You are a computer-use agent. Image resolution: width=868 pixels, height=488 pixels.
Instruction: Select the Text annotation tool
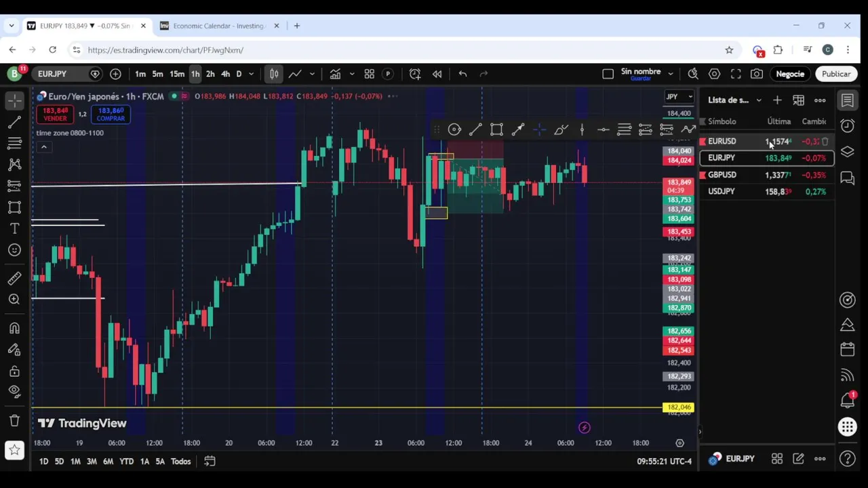click(x=14, y=228)
